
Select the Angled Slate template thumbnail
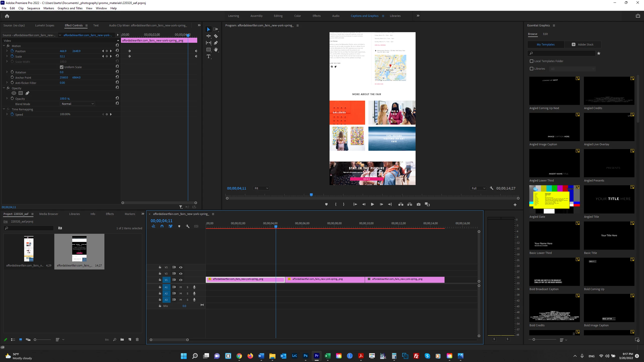pos(554,199)
